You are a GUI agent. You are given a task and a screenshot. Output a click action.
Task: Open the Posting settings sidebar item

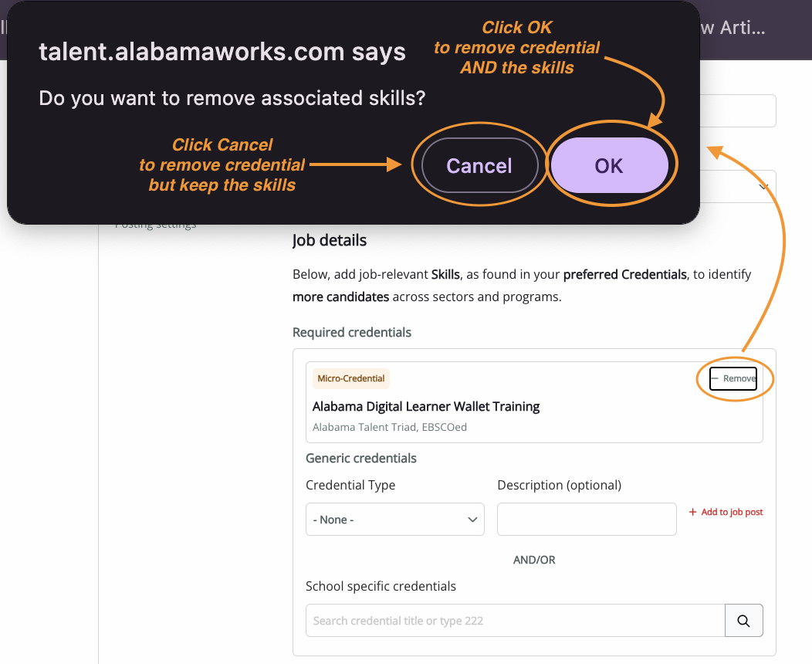coord(155,225)
